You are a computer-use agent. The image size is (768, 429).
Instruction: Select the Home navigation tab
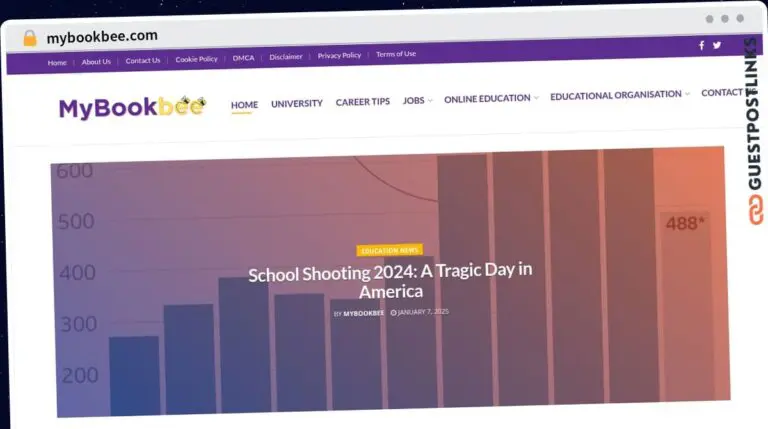pos(244,104)
